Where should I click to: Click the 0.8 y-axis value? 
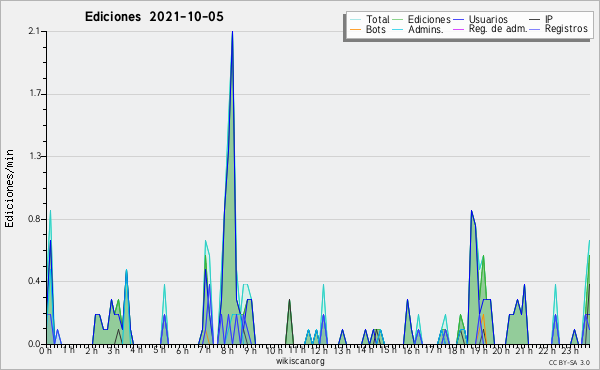coord(34,219)
